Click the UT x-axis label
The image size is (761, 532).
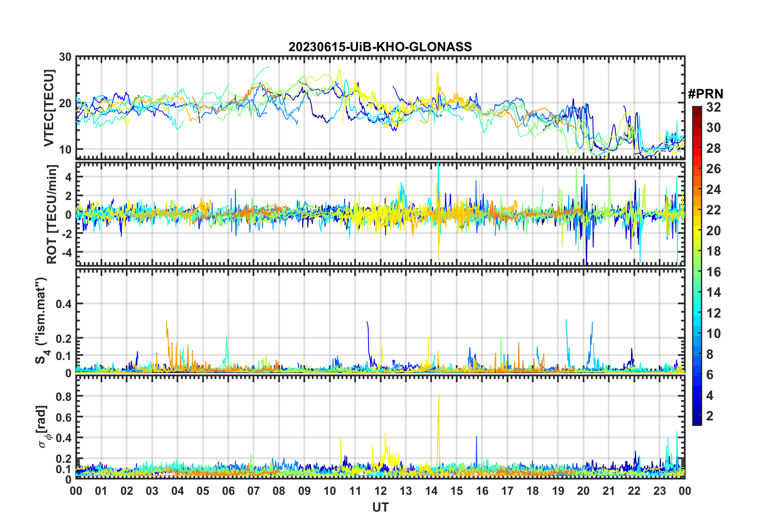click(x=380, y=507)
